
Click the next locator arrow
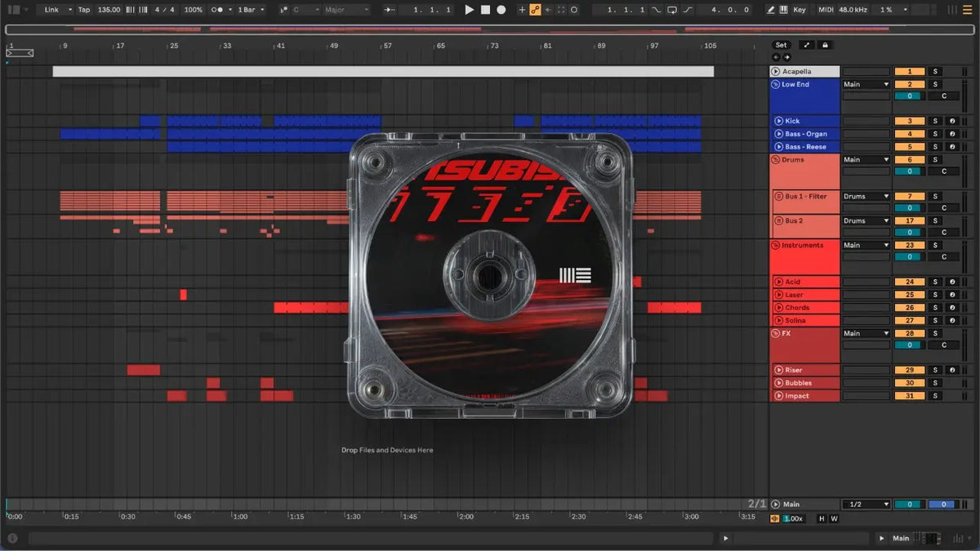(x=786, y=57)
